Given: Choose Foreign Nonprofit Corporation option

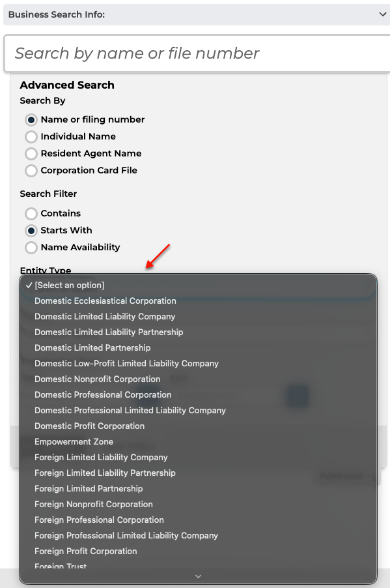Looking at the screenshot, I should [198, 505].
